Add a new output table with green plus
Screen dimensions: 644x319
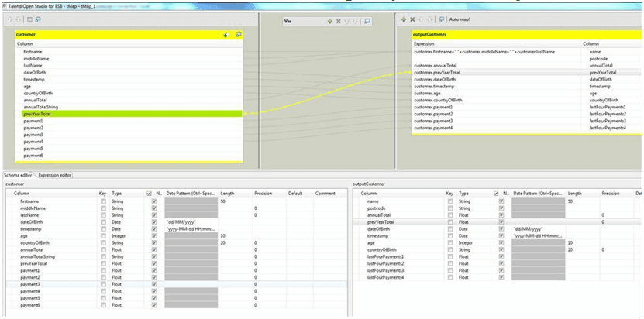403,19
